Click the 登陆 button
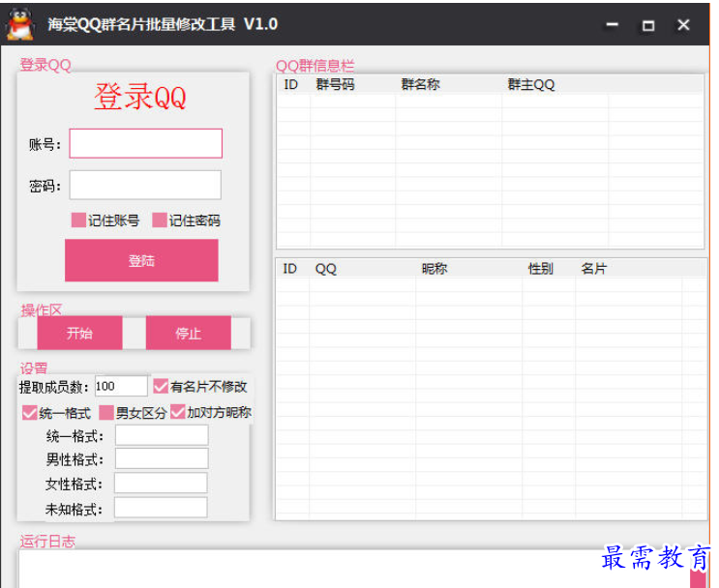The image size is (719, 588). point(141,260)
